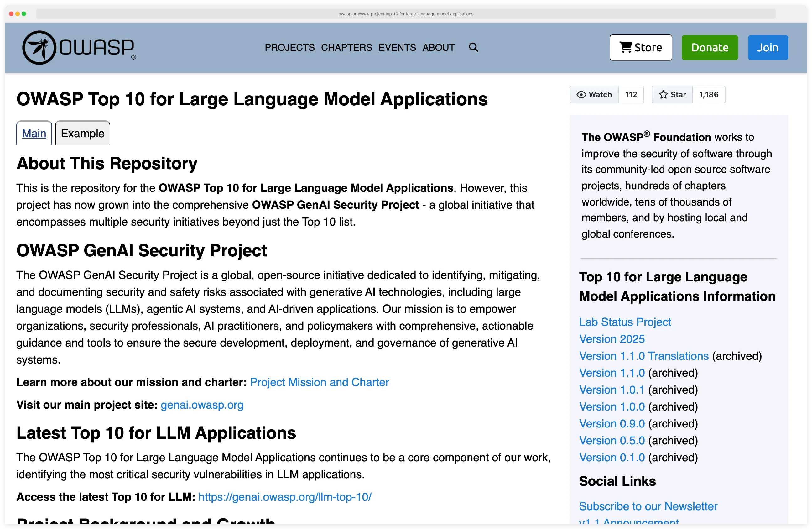
Task: Click the eye icon beside Watch
Action: click(x=581, y=95)
